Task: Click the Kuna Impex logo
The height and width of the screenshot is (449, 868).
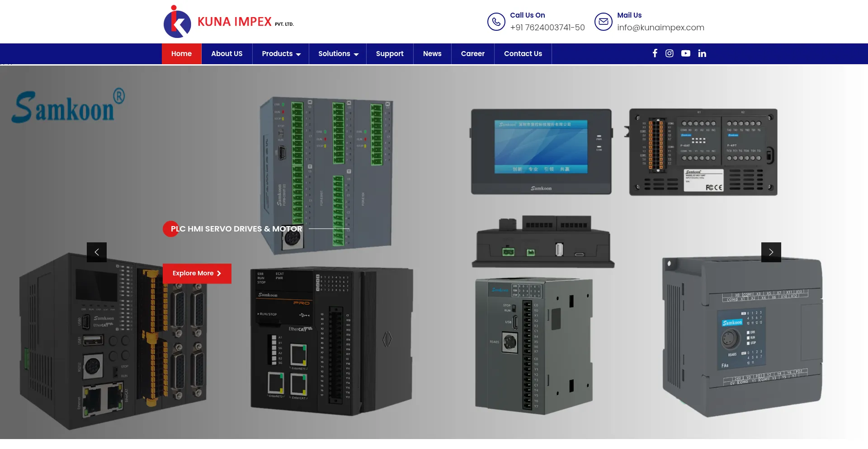Action: click(229, 22)
